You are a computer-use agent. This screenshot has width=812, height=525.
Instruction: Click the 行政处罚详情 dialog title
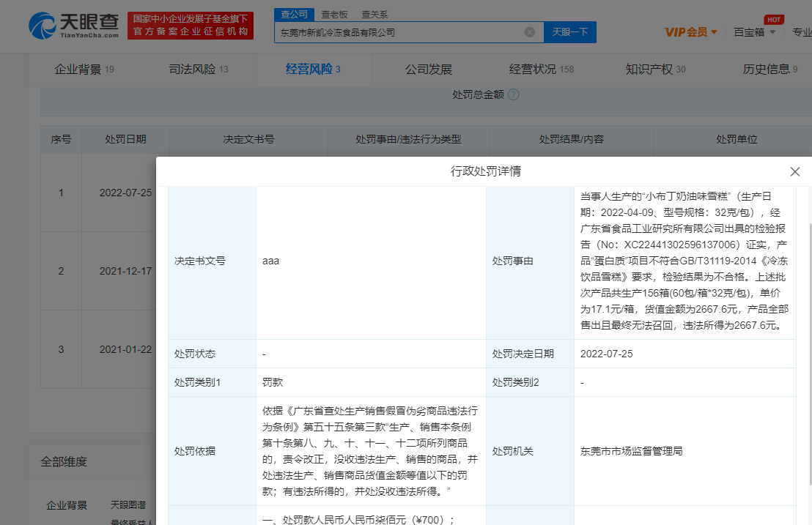[x=485, y=171]
